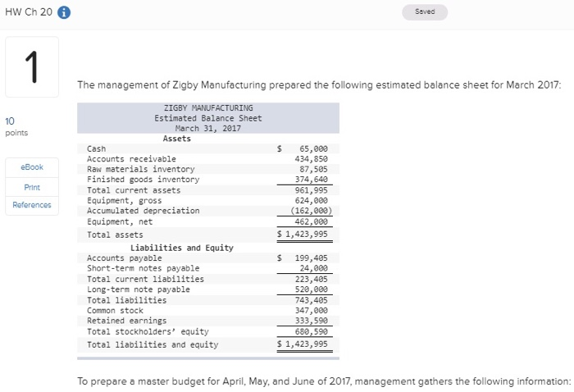Click the Print link
574x392 pixels.
tap(32, 188)
